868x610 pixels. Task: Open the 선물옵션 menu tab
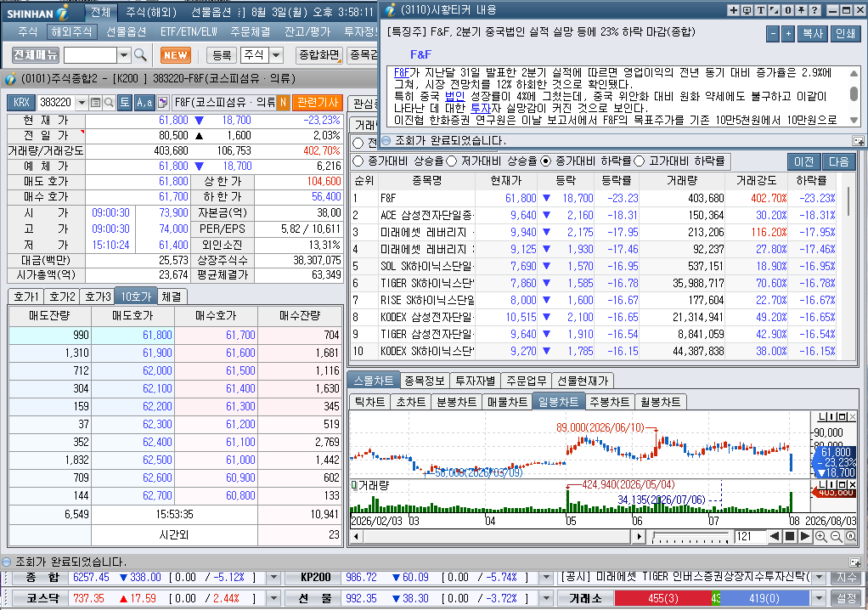(x=127, y=32)
